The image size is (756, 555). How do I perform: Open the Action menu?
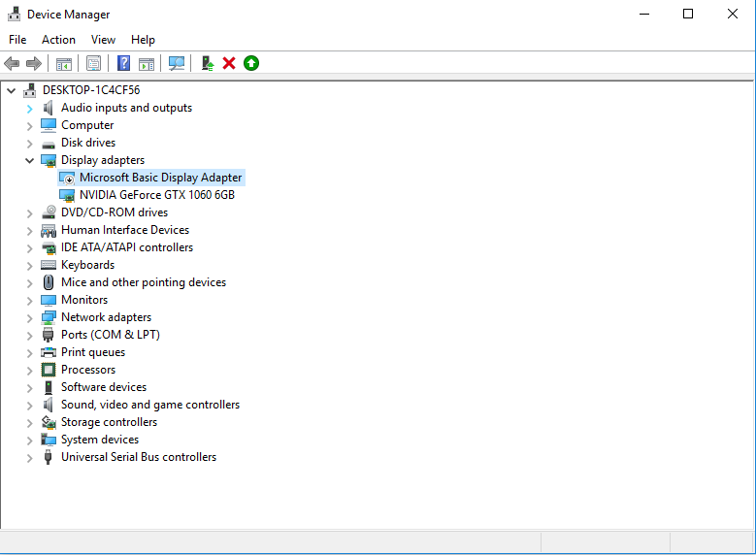58,40
